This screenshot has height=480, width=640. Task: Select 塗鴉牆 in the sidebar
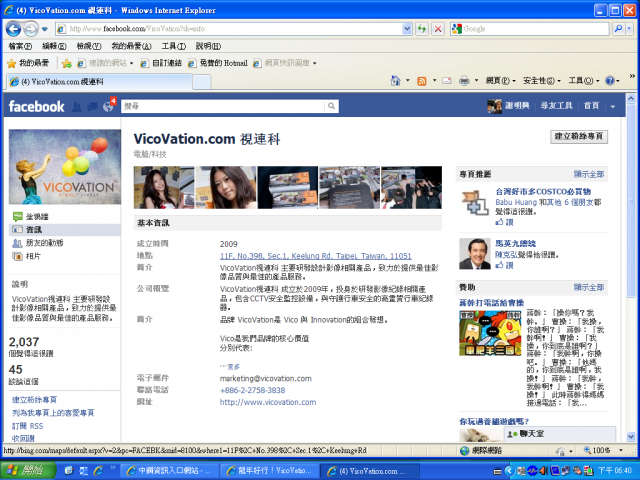pos(37,217)
